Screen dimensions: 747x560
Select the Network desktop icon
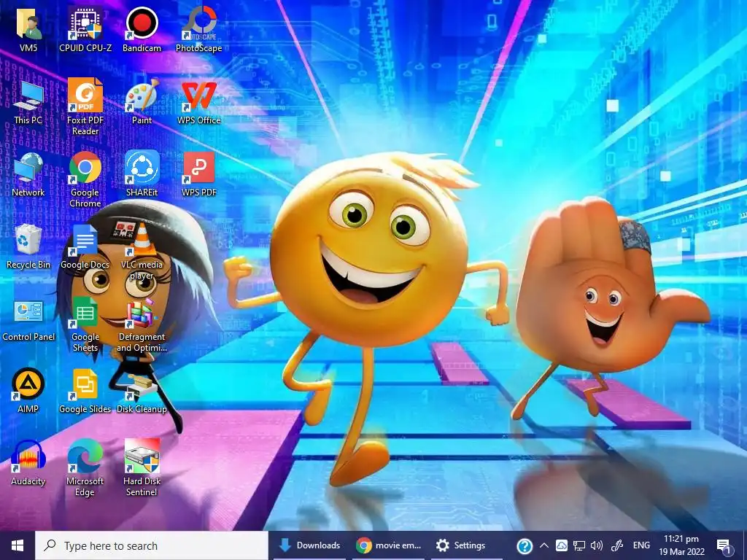point(28,175)
